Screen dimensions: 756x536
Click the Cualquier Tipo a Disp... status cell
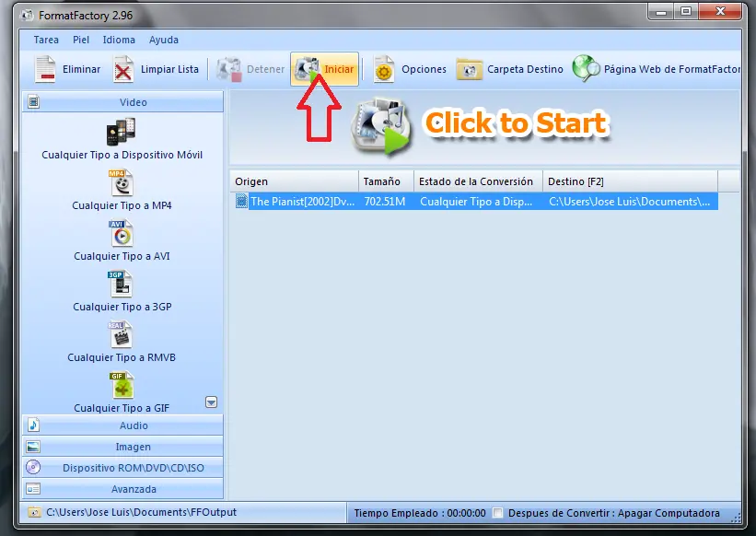[x=476, y=202]
